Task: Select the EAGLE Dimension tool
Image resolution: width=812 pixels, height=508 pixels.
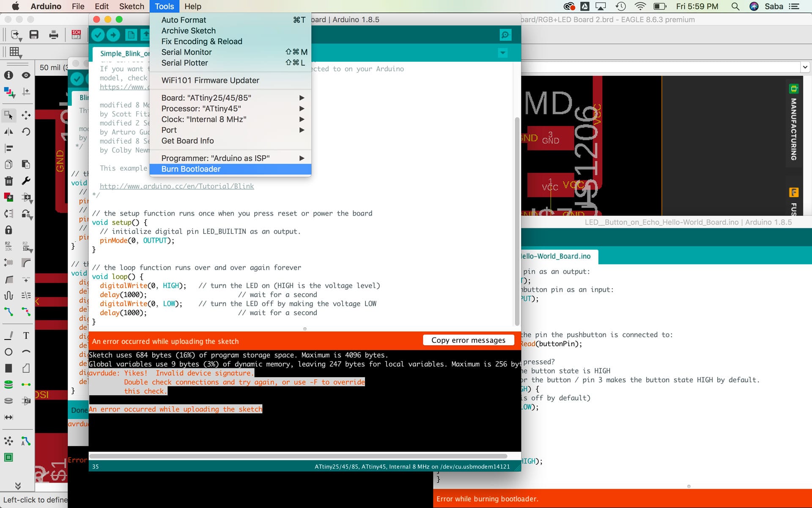Action: [8, 417]
